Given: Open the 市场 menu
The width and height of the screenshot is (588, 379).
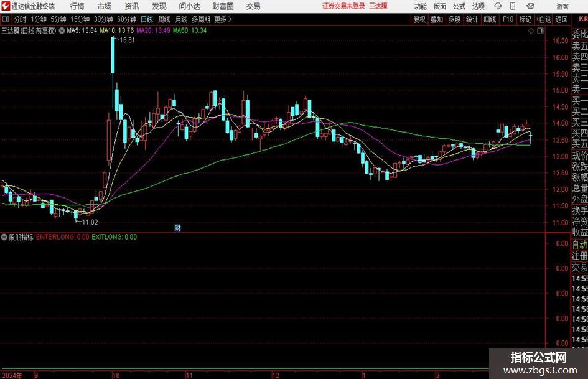Looking at the screenshot, I should coord(105,6).
